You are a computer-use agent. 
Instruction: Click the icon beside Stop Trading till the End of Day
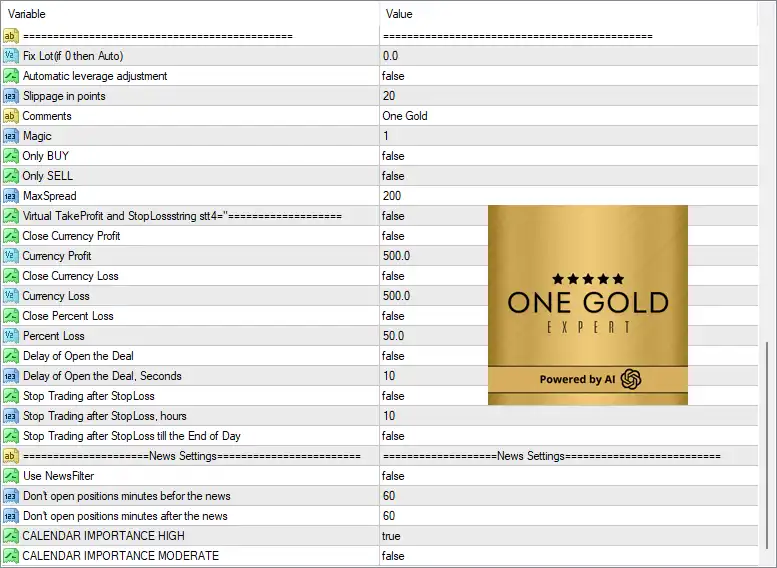pos(10,436)
